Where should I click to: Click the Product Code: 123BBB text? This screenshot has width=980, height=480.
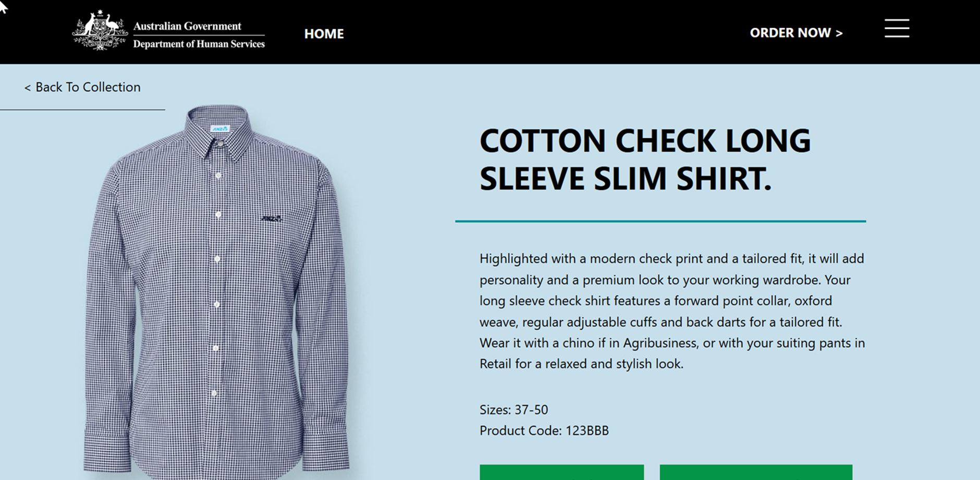pos(544,430)
